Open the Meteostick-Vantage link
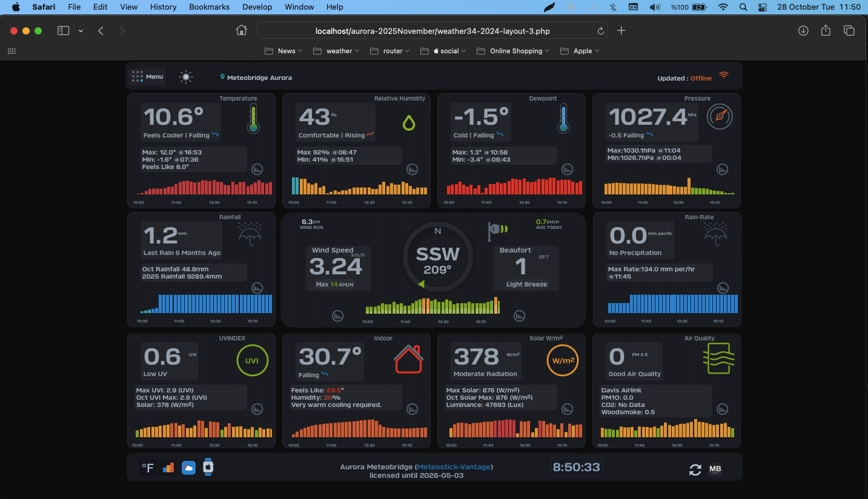Viewport: 868px width, 499px height. click(454, 467)
